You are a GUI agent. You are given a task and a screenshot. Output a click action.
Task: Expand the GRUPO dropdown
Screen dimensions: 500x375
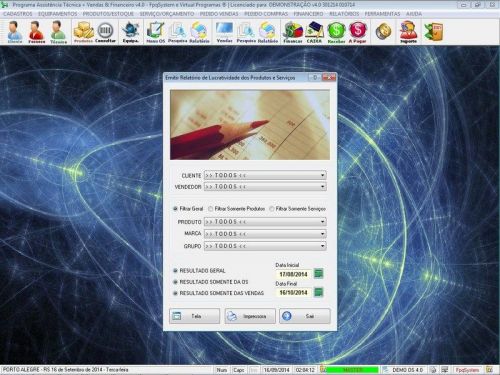[x=322, y=246]
